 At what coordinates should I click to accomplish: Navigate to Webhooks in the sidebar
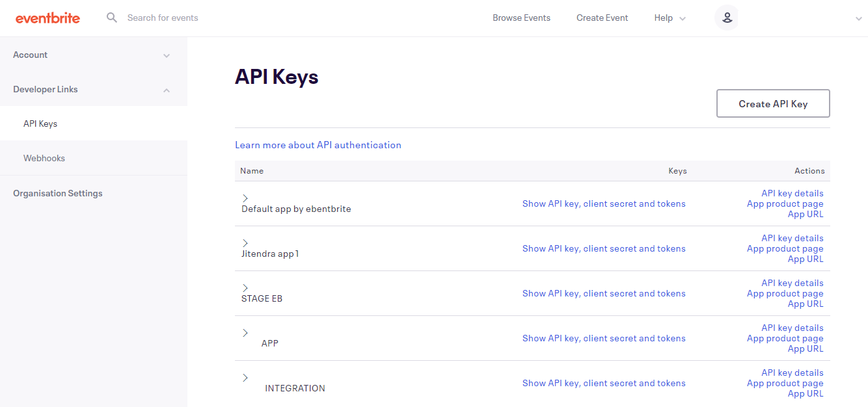pyautogui.click(x=44, y=157)
